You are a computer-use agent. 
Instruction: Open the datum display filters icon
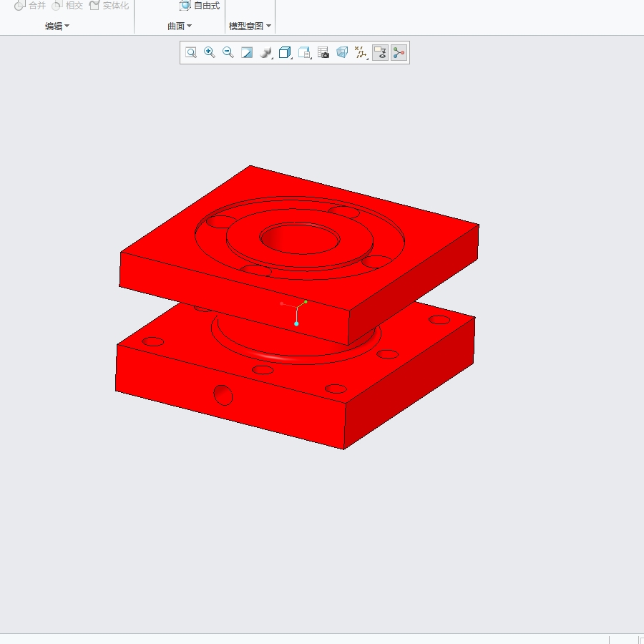[x=361, y=52]
